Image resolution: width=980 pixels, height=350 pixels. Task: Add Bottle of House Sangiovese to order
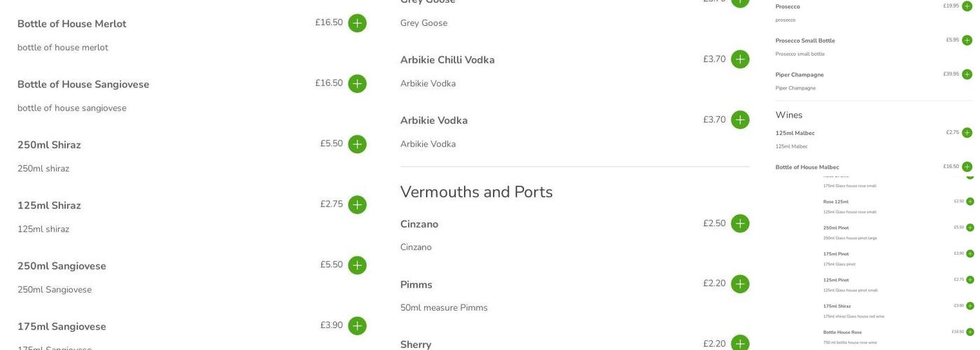(x=357, y=84)
